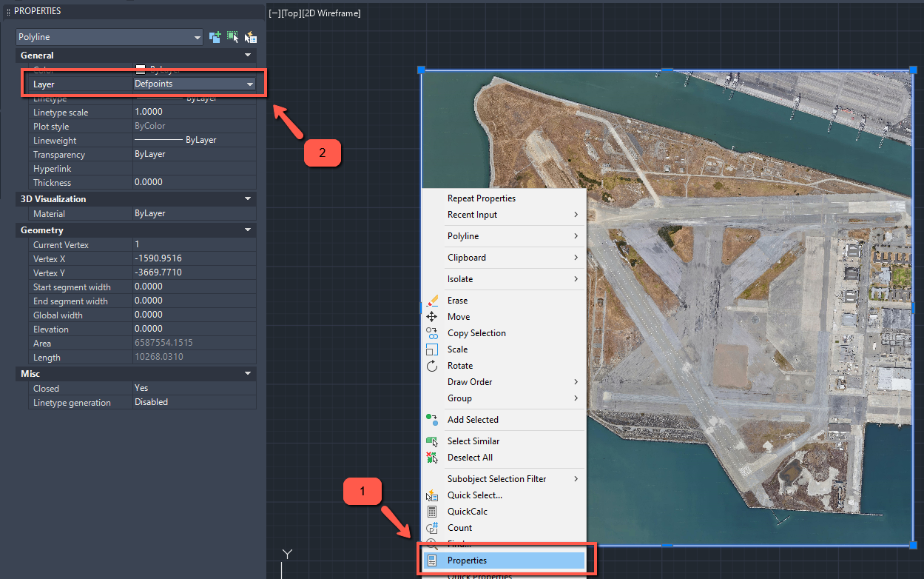Collapse the General section
This screenshot has width=924, height=579.
tap(248, 56)
